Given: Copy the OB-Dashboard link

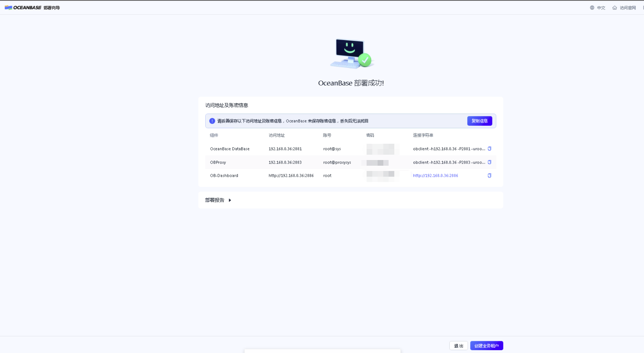Looking at the screenshot, I should 490,175.
